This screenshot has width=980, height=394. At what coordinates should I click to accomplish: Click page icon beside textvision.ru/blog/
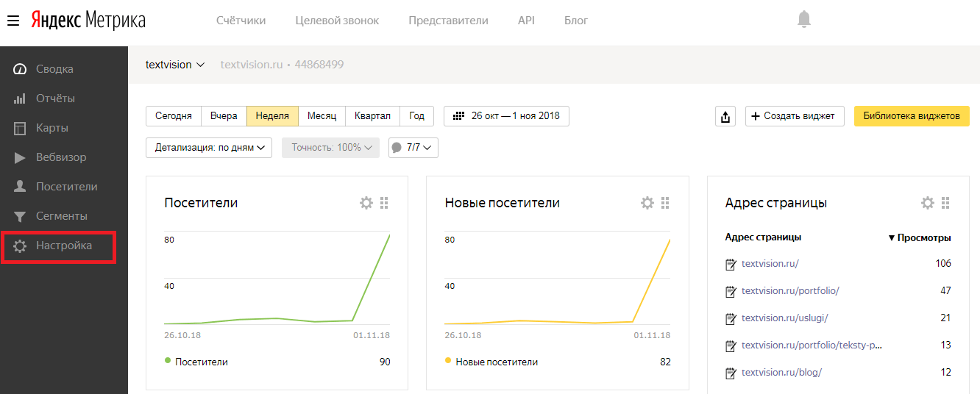tap(731, 373)
